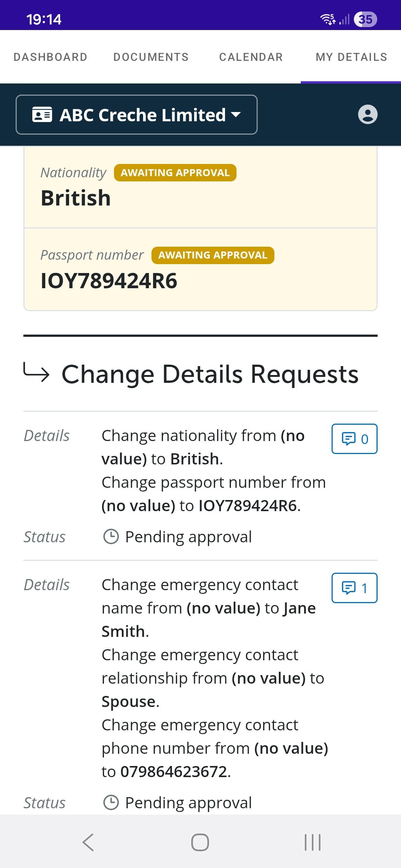
Task: Tap clock icon on emergency contact status
Action: (x=111, y=802)
